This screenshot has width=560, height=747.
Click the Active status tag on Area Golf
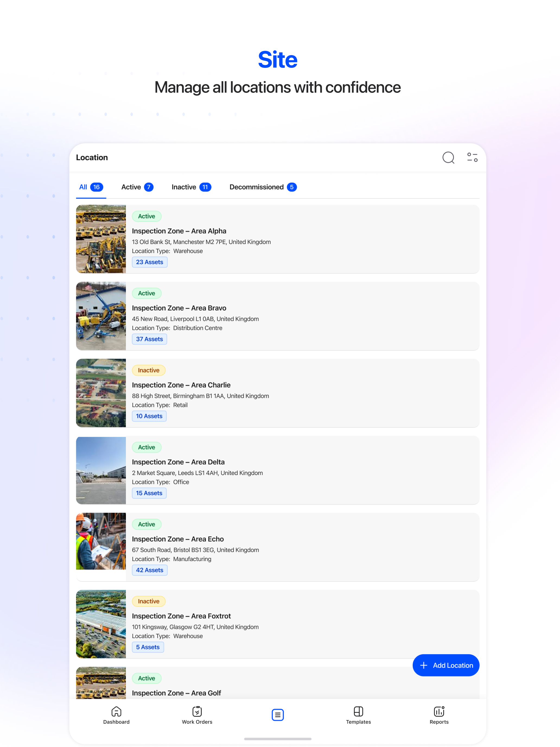tap(147, 678)
